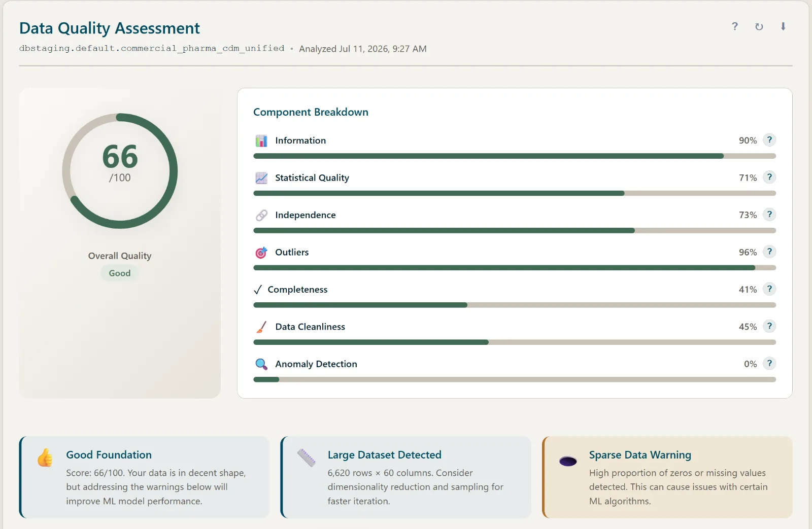Click the 90% Information value

tap(748, 140)
